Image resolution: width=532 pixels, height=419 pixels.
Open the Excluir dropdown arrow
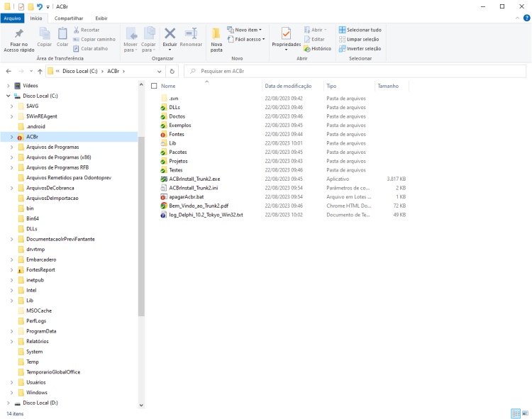click(x=170, y=50)
